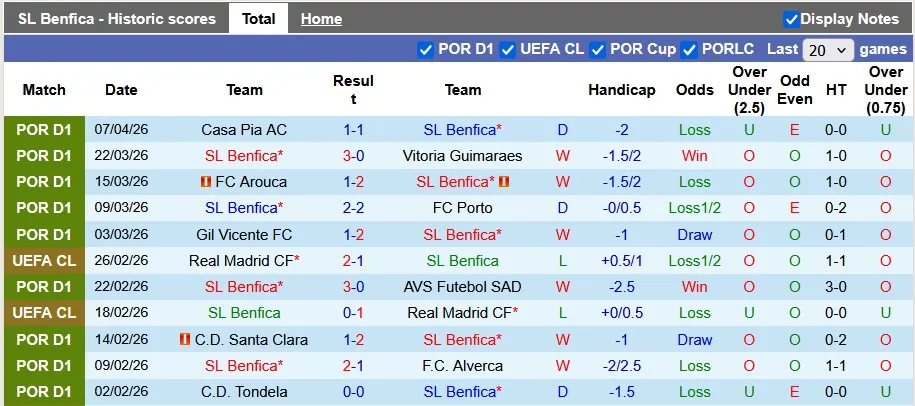Click red card icon after SL Benfica, 15/03/26 row
The height and width of the screenshot is (406, 915).
point(503,182)
